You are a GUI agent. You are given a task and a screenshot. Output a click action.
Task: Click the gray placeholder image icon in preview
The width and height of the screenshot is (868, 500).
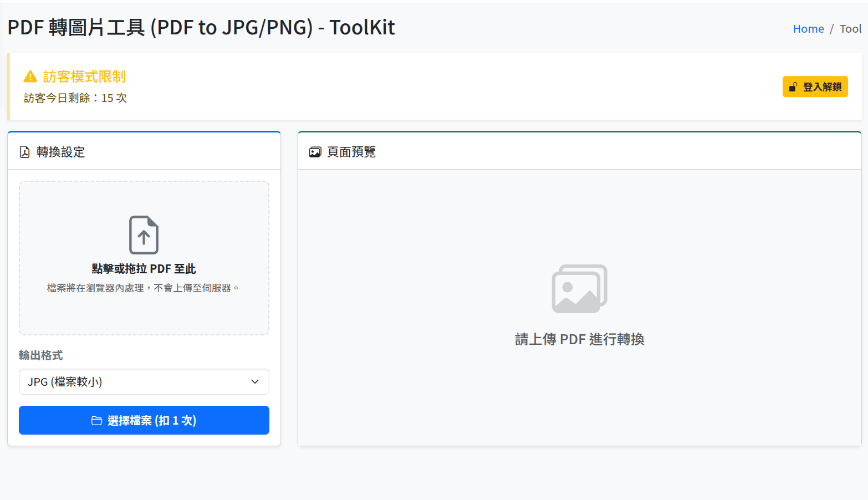[x=579, y=288]
